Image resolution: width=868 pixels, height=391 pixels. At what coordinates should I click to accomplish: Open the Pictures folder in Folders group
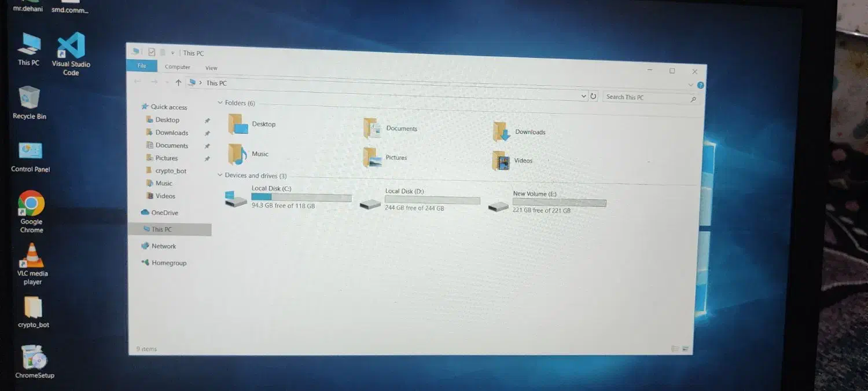(385, 158)
